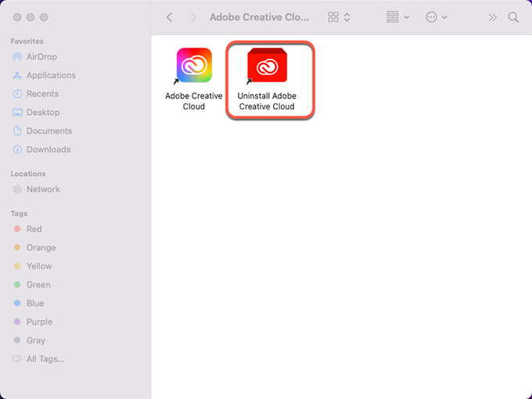Close the Finder window
The image size is (532, 399).
click(17, 17)
